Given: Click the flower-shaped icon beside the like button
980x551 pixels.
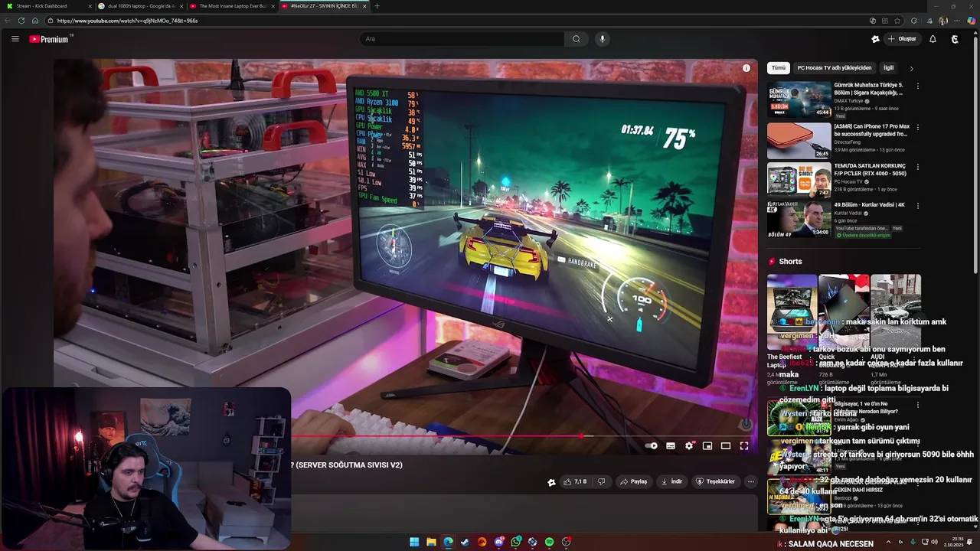Looking at the screenshot, I should pos(551,482).
